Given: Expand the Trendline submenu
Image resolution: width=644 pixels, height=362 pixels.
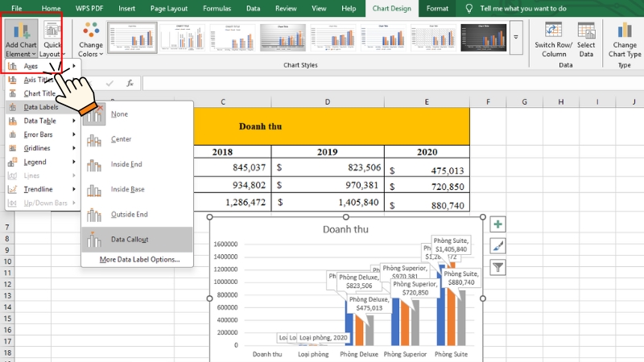Looking at the screenshot, I should 43,189.
